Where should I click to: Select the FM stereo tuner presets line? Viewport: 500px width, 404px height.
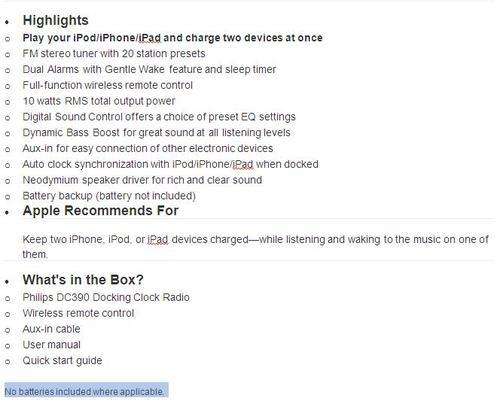[114, 54]
